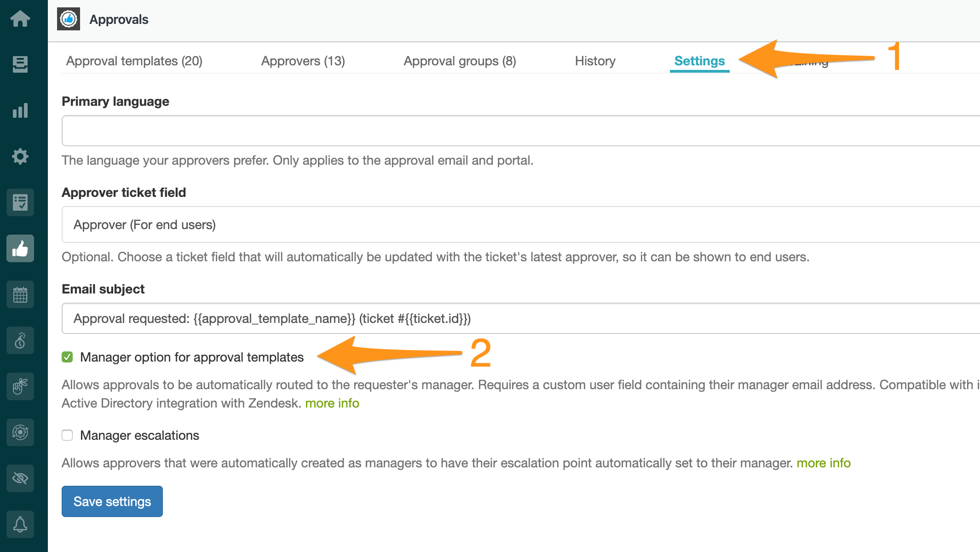980x552 pixels.
Task: Uncheck Manager option for approval templates
Action: tap(67, 357)
